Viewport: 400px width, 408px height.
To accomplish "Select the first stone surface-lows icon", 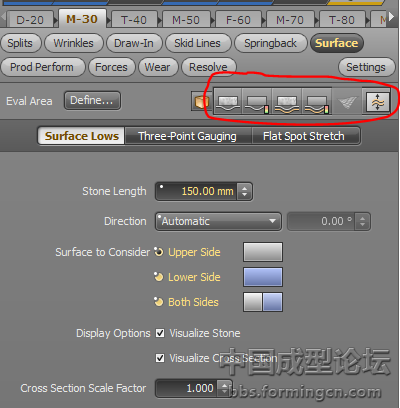I will (x=228, y=102).
